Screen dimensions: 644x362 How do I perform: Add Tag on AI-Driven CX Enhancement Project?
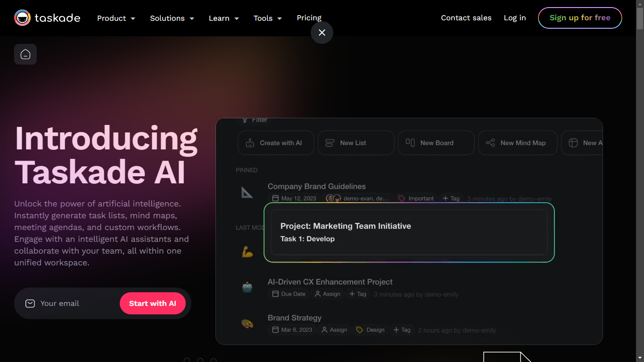tap(357, 294)
